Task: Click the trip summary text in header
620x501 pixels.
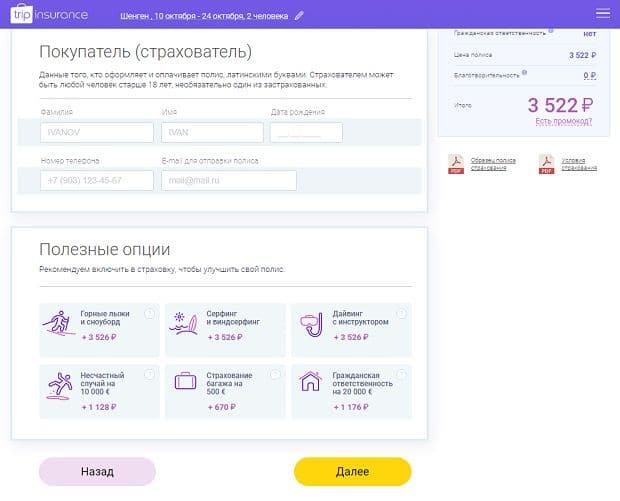Action: [x=204, y=16]
